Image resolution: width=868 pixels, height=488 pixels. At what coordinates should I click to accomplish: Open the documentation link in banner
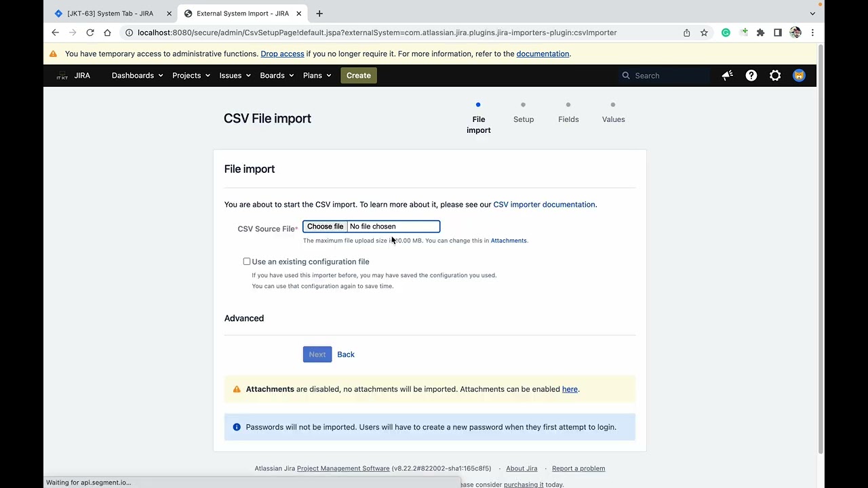542,54
